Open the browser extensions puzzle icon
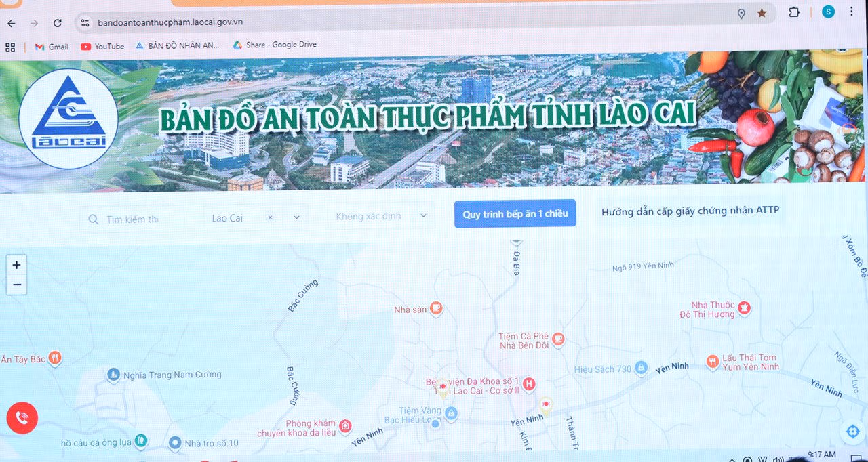The height and width of the screenshot is (462, 868). coord(794,12)
